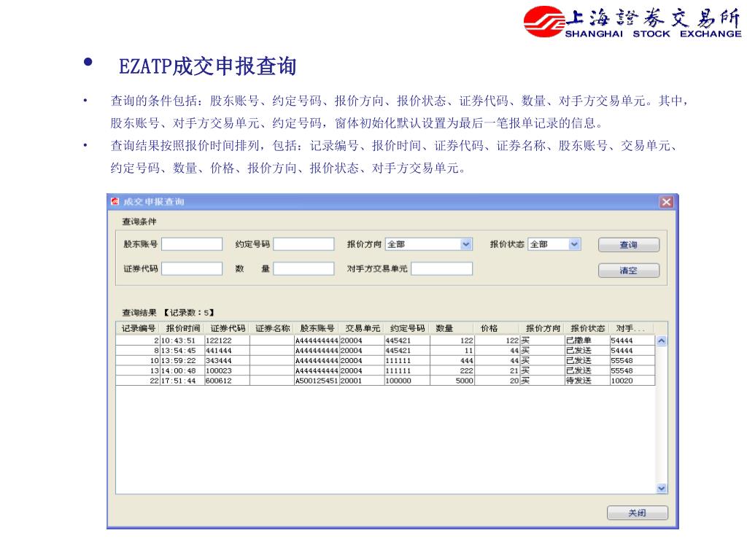Click status cell 待发送
Image resolution: width=747 pixels, height=560 pixels.
pyautogui.click(x=587, y=381)
